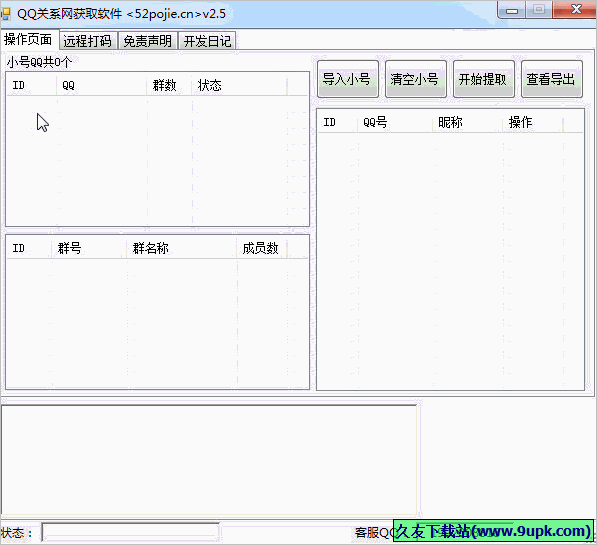Click the 昵称 column header
The height and width of the screenshot is (545, 597).
point(467,122)
